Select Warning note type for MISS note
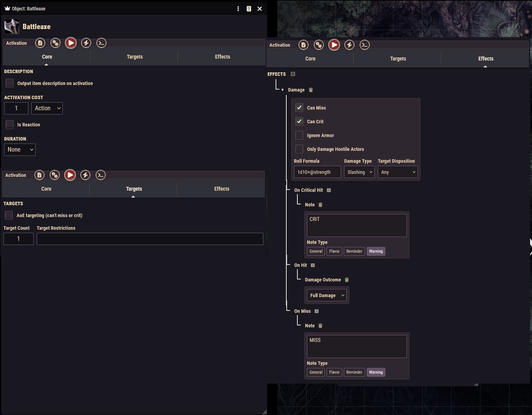The height and width of the screenshot is (415, 532). point(376,372)
